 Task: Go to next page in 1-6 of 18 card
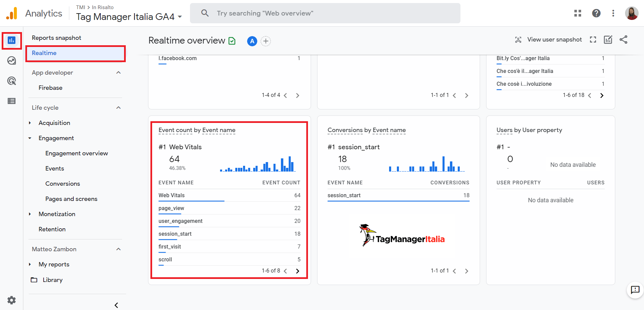click(602, 96)
